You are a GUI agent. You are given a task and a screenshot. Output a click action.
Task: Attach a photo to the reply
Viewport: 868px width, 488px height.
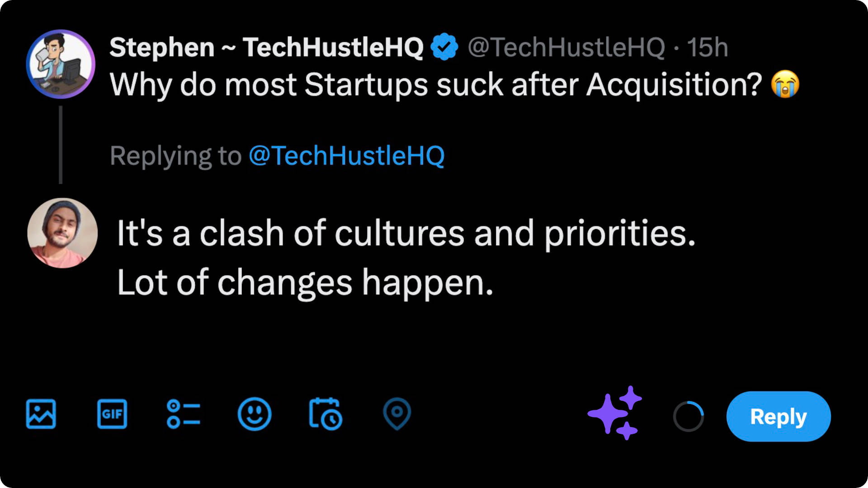pyautogui.click(x=41, y=414)
